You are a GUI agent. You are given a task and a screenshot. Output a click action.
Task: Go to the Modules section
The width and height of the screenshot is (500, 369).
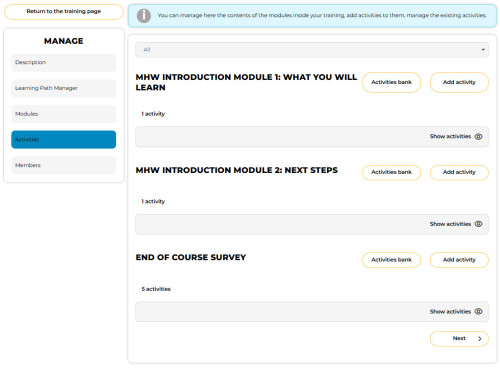[64, 114]
